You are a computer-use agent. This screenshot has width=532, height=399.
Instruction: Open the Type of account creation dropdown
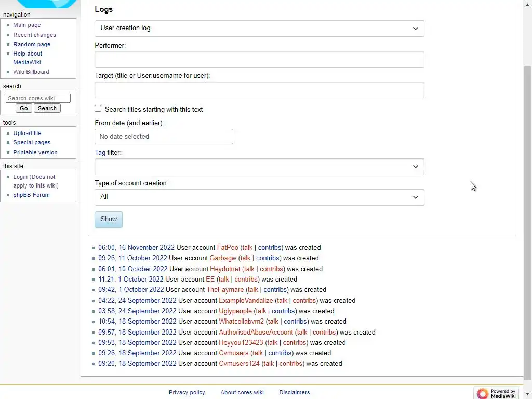259,197
